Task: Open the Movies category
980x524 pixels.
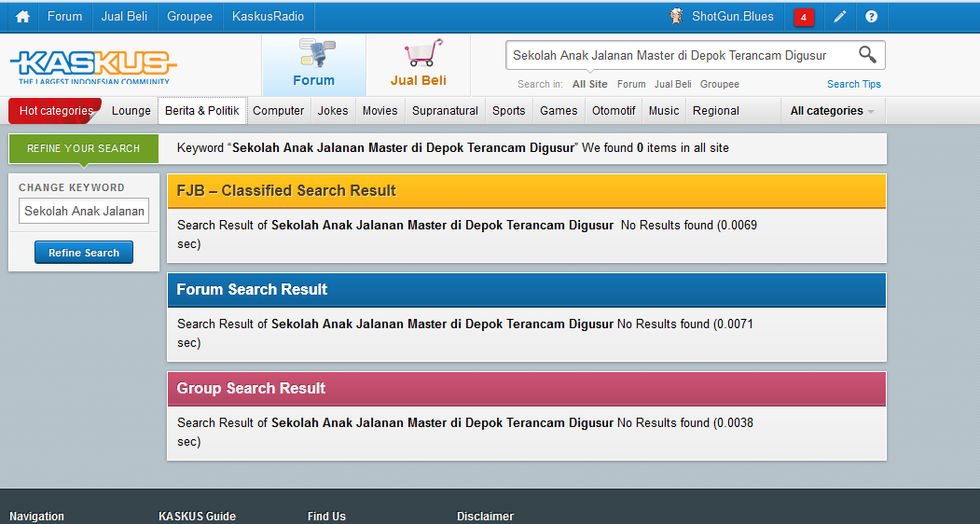Action: (380, 111)
